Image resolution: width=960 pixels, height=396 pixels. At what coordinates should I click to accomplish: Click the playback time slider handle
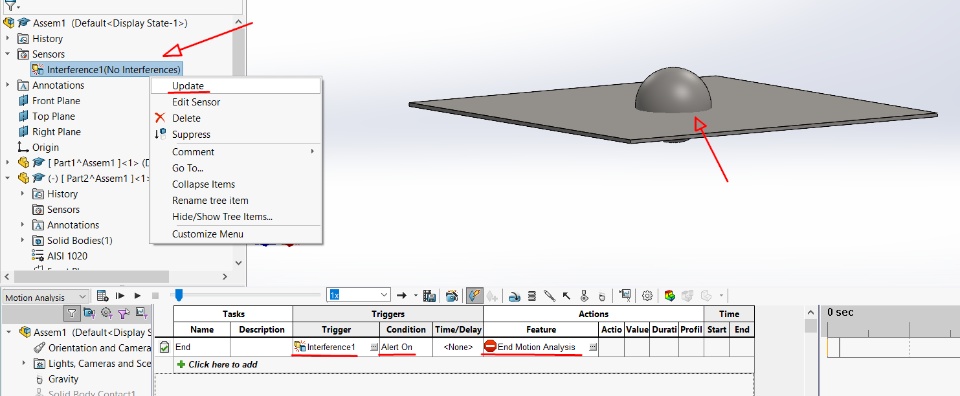click(x=179, y=296)
